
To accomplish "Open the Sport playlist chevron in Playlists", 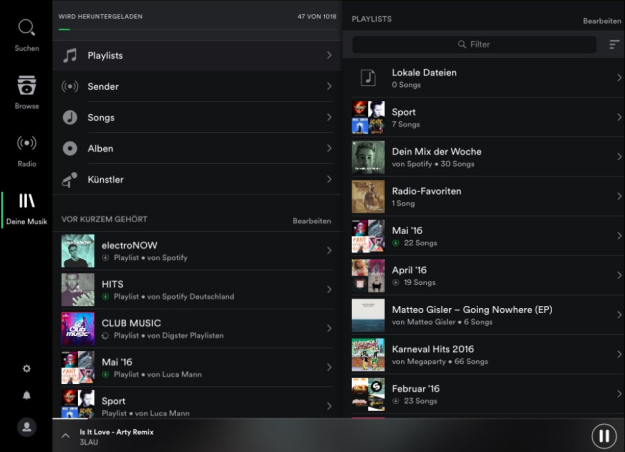I will (x=619, y=117).
